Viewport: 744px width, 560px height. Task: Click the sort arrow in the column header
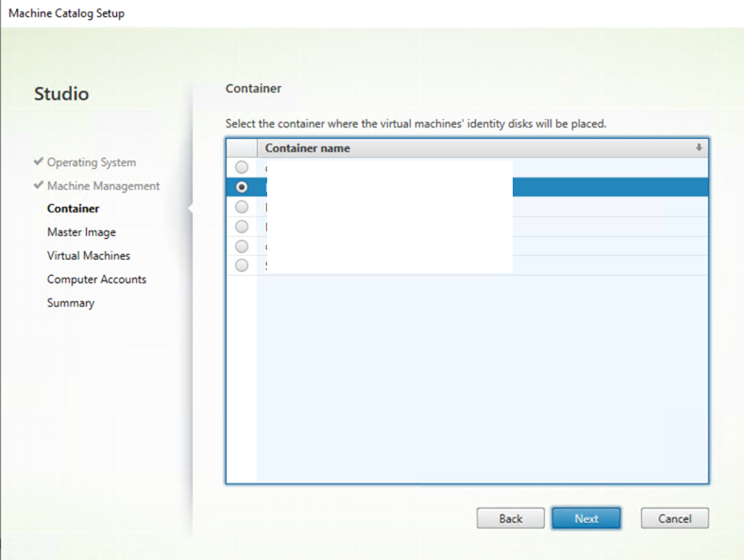[x=699, y=148]
